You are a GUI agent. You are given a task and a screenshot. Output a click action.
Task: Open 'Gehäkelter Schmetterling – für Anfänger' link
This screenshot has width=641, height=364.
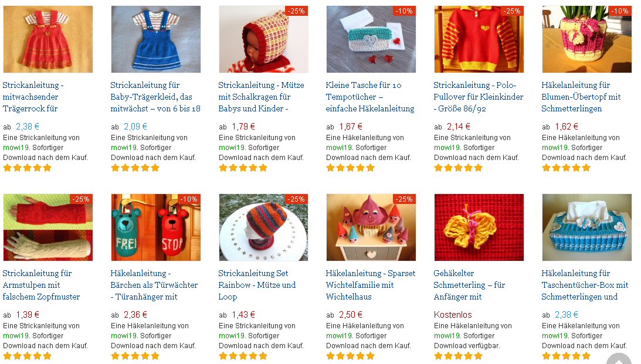pos(469,285)
